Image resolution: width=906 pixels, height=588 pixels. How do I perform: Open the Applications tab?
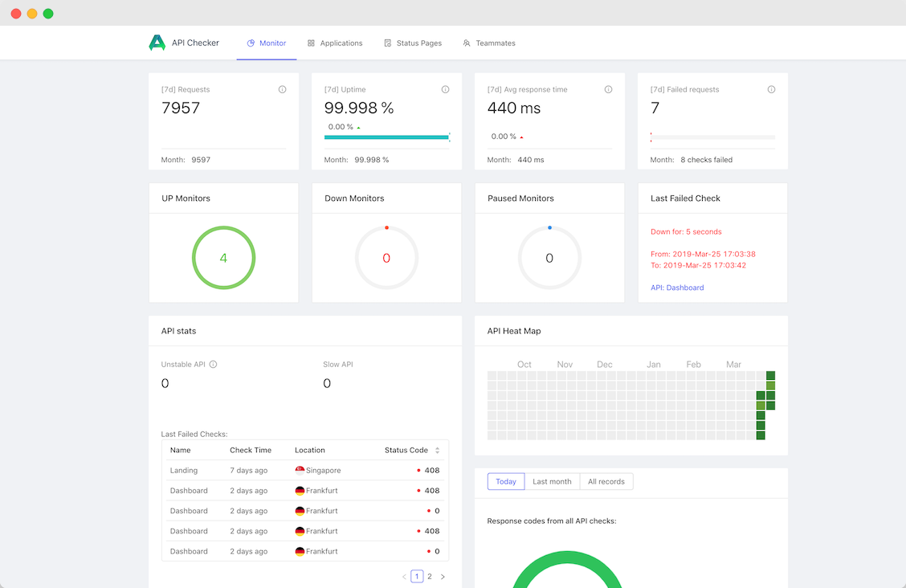point(334,43)
